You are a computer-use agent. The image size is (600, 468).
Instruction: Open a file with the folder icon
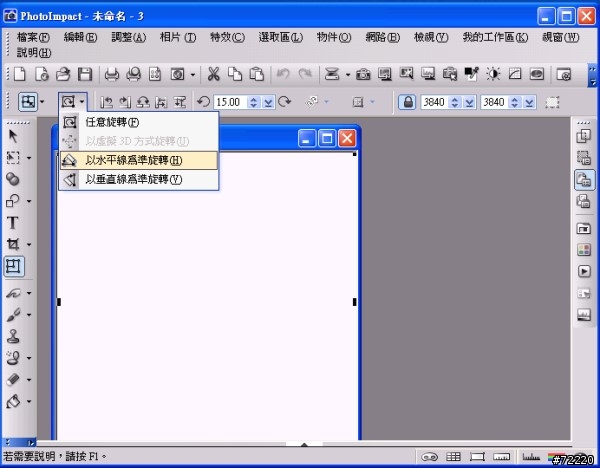click(x=63, y=74)
